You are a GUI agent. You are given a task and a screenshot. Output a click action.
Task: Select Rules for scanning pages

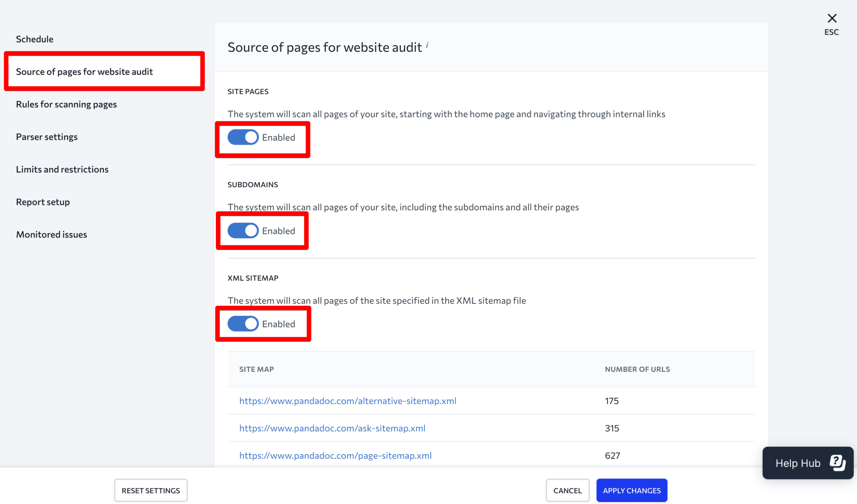[x=66, y=104]
